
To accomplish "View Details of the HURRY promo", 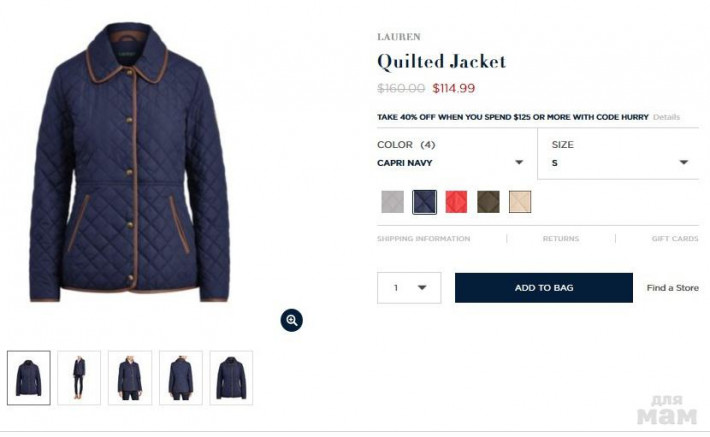I will 666,117.
